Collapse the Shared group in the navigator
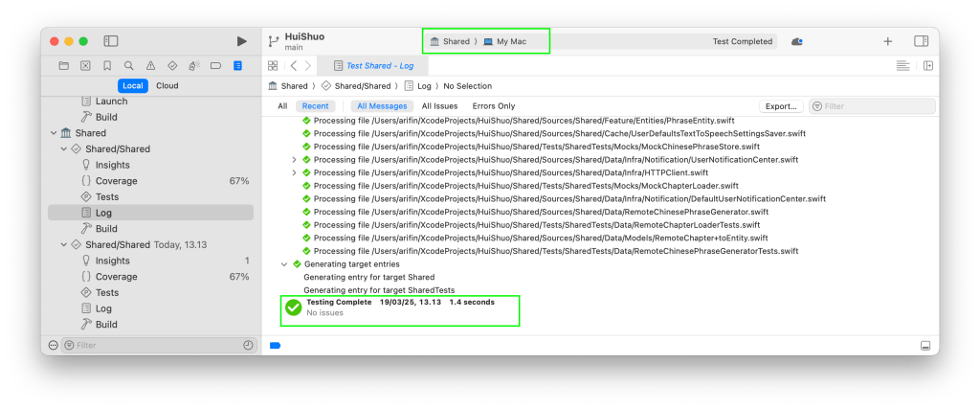 (54, 133)
